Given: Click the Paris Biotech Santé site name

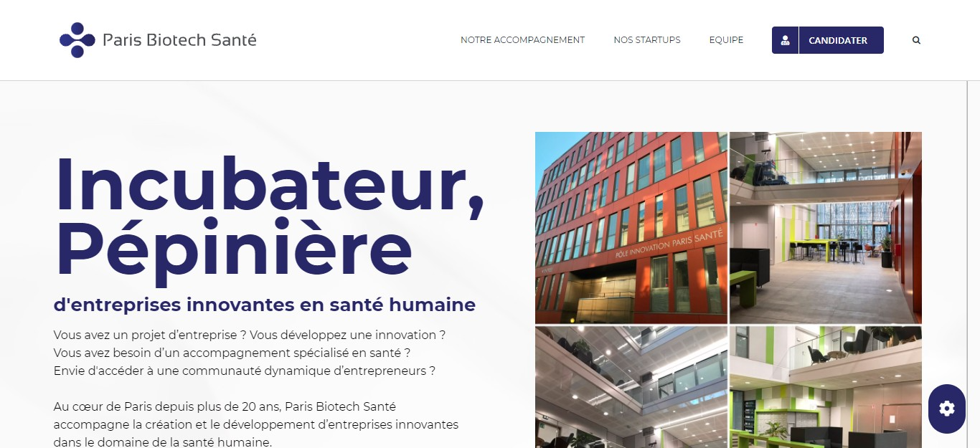Looking at the screenshot, I should [179, 40].
